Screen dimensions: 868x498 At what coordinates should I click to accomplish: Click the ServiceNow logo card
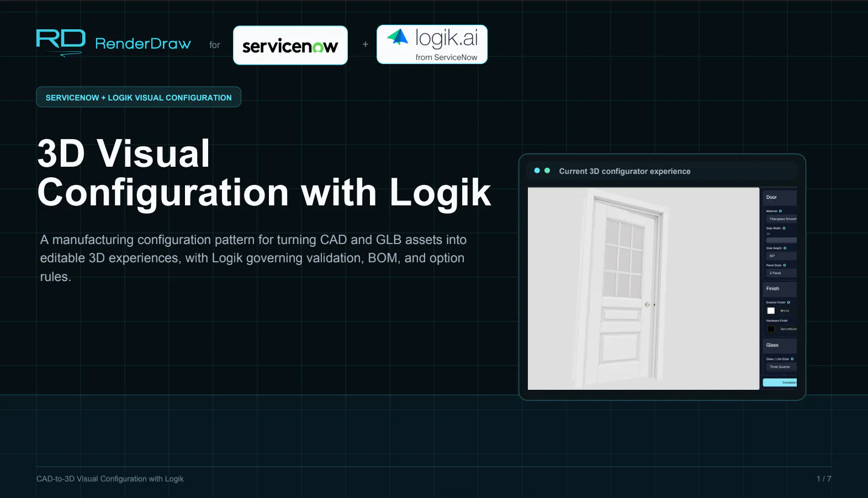coord(290,45)
